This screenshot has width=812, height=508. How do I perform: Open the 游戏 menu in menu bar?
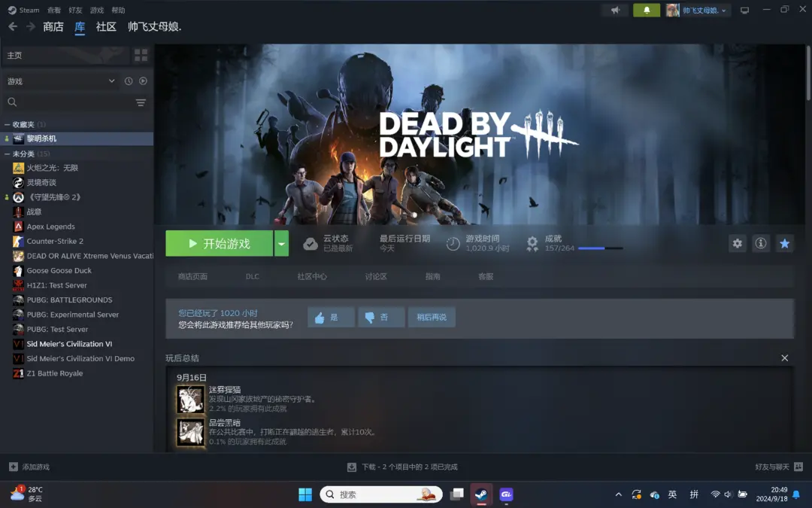coord(97,10)
